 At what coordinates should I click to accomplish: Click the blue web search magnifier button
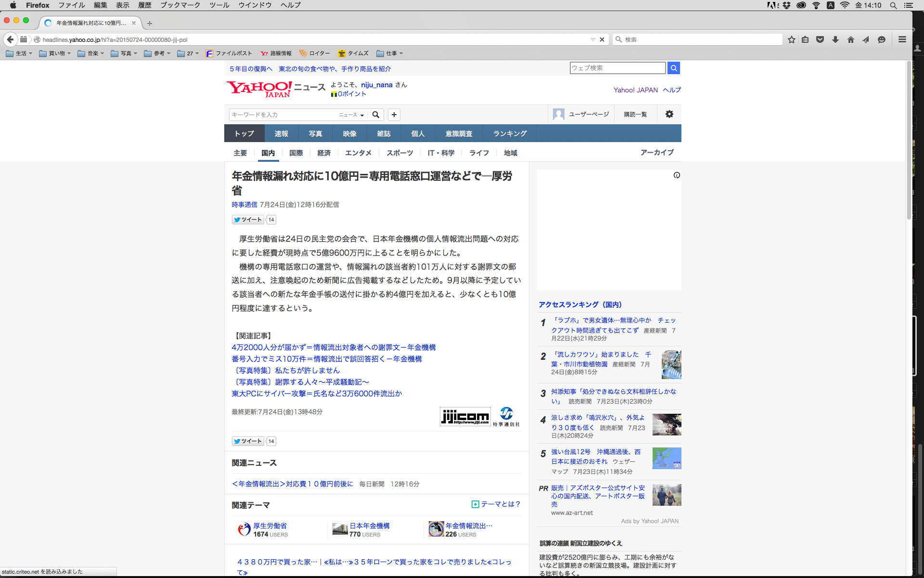pos(674,68)
